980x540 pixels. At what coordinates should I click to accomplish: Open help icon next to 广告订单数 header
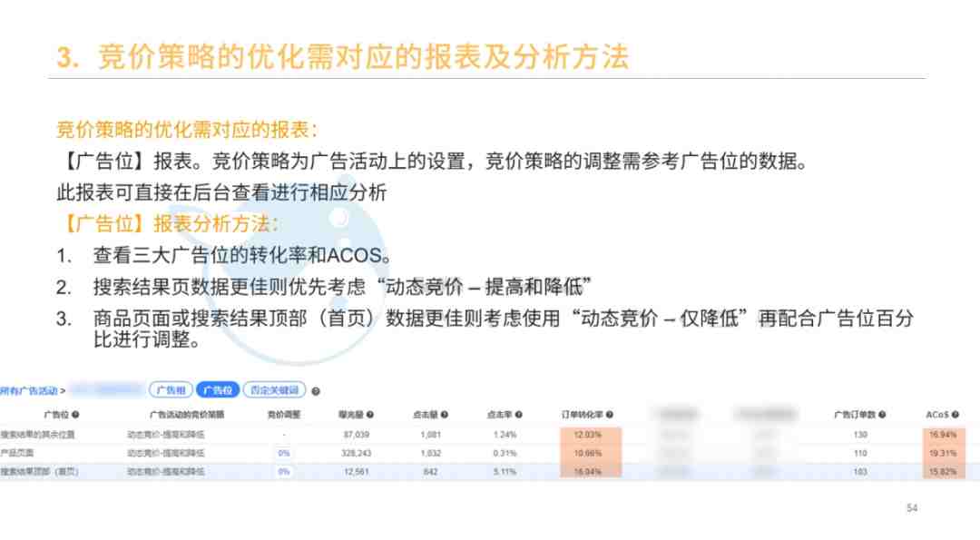point(882,415)
